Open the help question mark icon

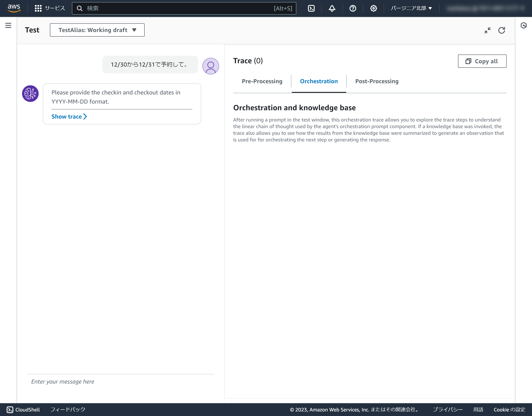tap(352, 8)
